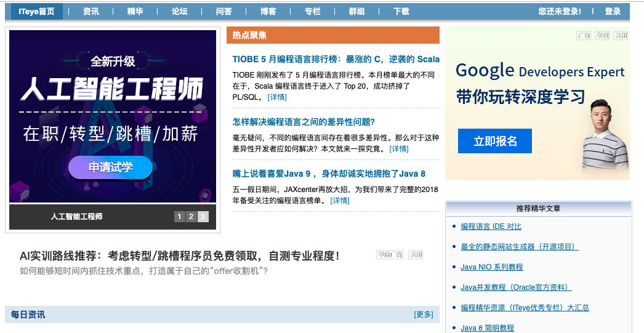Switch the carousel to slide 2

[x=191, y=217]
